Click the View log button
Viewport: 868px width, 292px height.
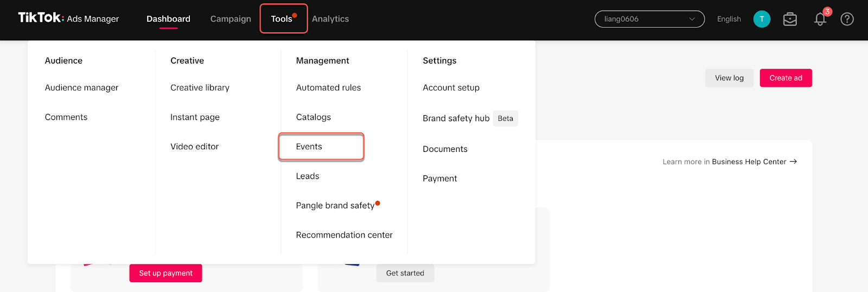pyautogui.click(x=729, y=78)
